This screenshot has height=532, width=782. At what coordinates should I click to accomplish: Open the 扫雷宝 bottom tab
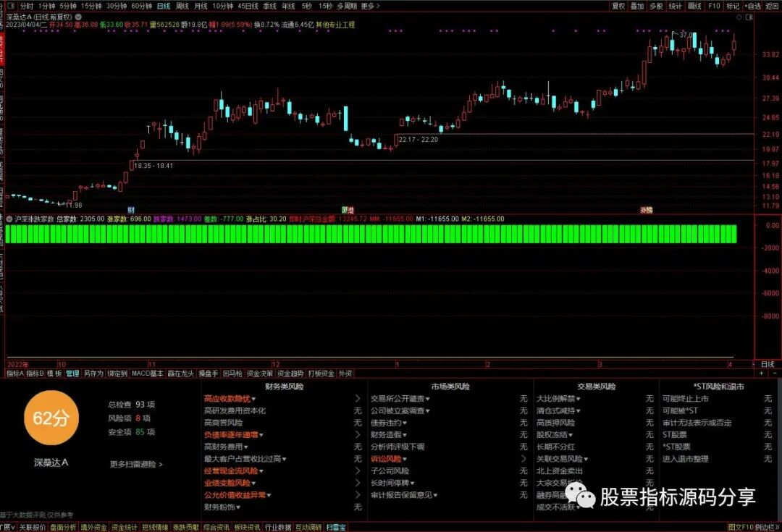click(x=336, y=527)
